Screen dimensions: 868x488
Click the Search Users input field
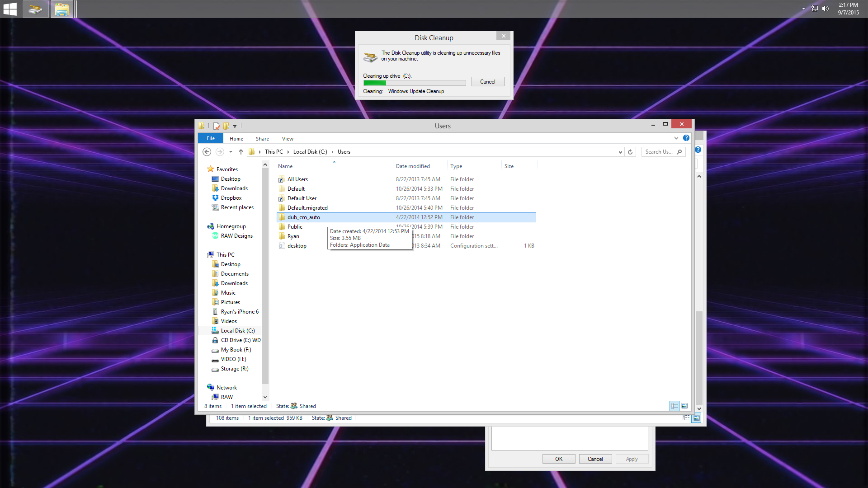[x=659, y=152]
